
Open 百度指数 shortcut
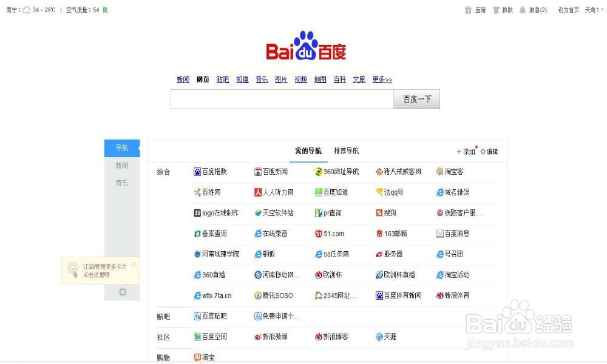[x=210, y=171]
